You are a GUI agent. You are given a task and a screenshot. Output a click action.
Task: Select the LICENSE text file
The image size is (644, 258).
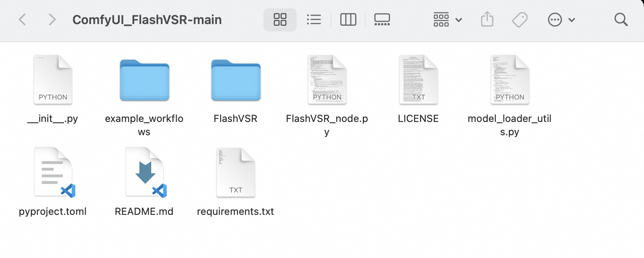click(x=418, y=79)
